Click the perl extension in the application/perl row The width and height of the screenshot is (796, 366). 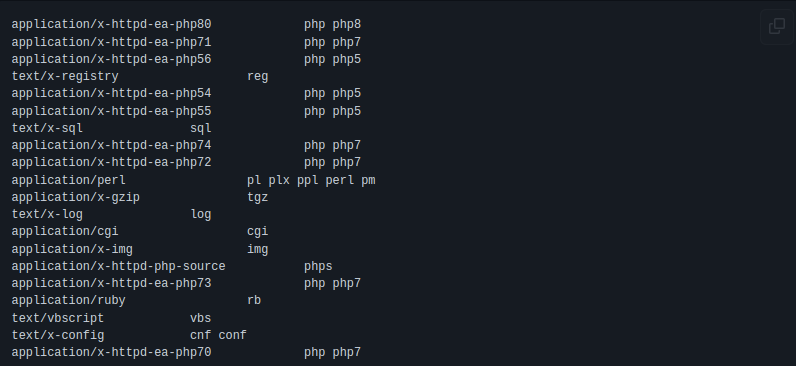(x=340, y=180)
